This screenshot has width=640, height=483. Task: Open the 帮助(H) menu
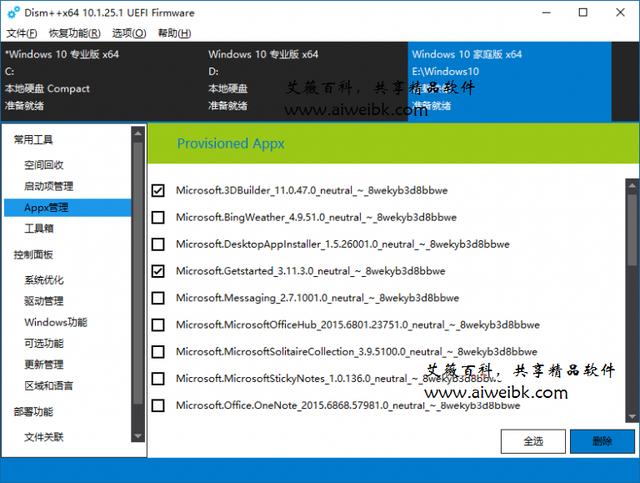coord(174,33)
